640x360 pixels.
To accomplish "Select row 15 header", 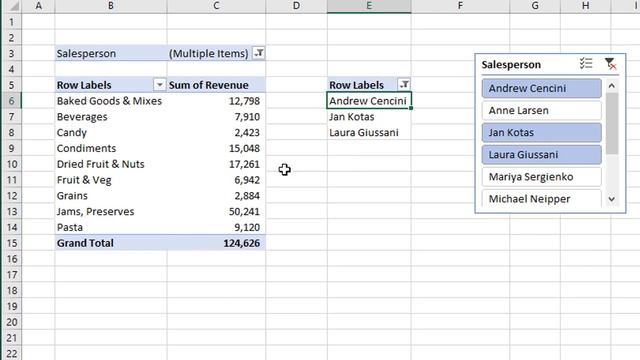I will [11, 243].
